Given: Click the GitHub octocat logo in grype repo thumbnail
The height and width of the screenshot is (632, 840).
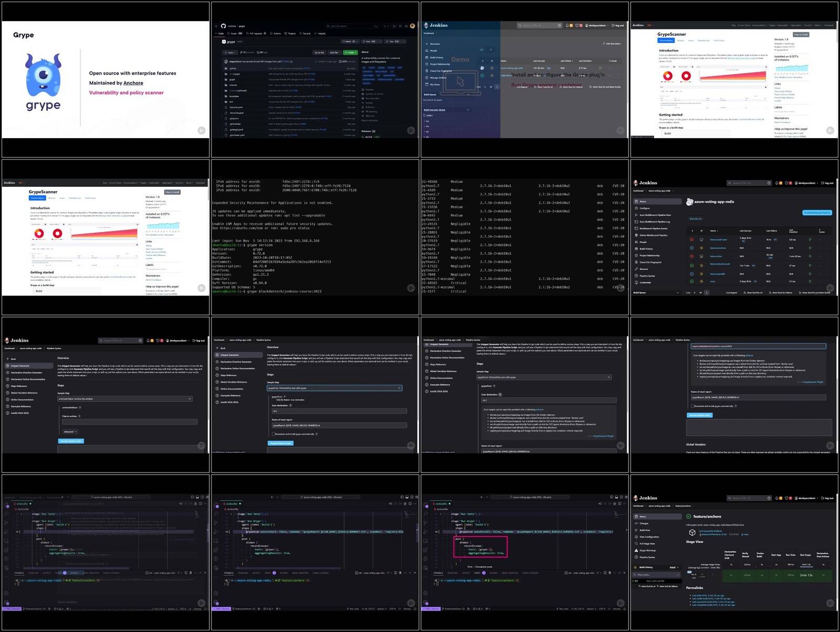Looking at the screenshot, I should point(223,26).
